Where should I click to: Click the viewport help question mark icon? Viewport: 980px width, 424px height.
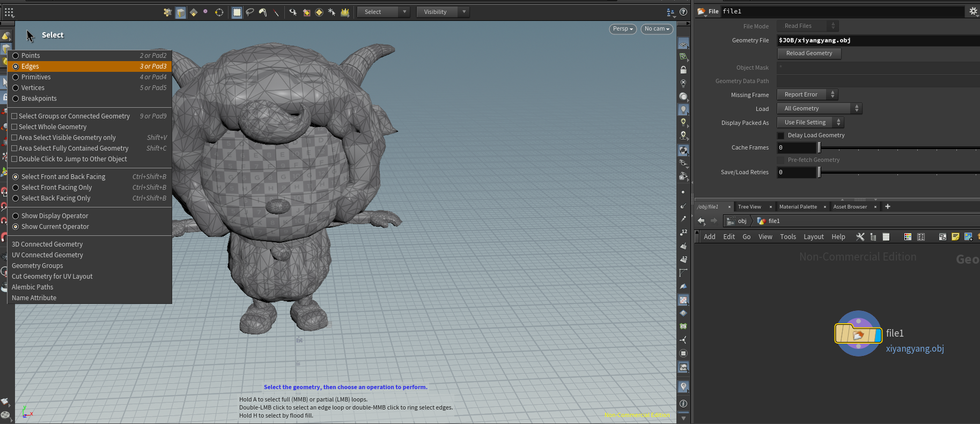683,12
